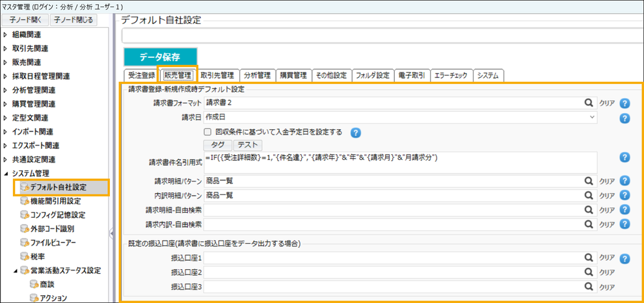Click the テスト button

point(248,145)
